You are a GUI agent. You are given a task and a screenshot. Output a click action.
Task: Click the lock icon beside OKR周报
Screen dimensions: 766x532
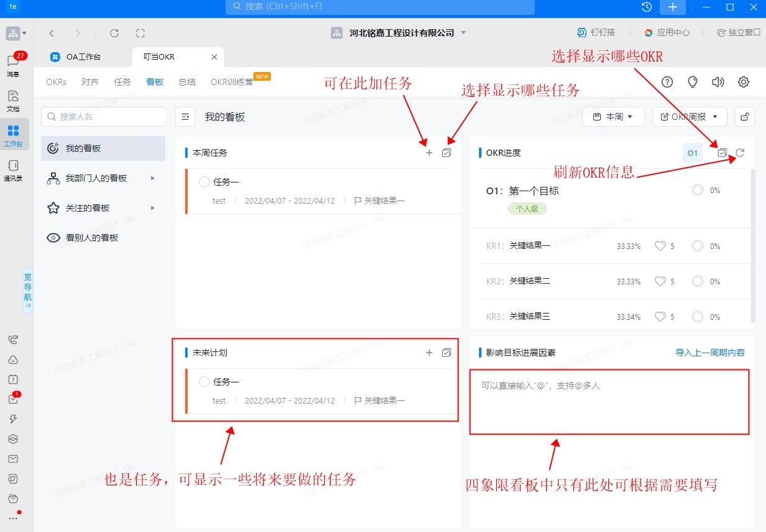coord(745,117)
